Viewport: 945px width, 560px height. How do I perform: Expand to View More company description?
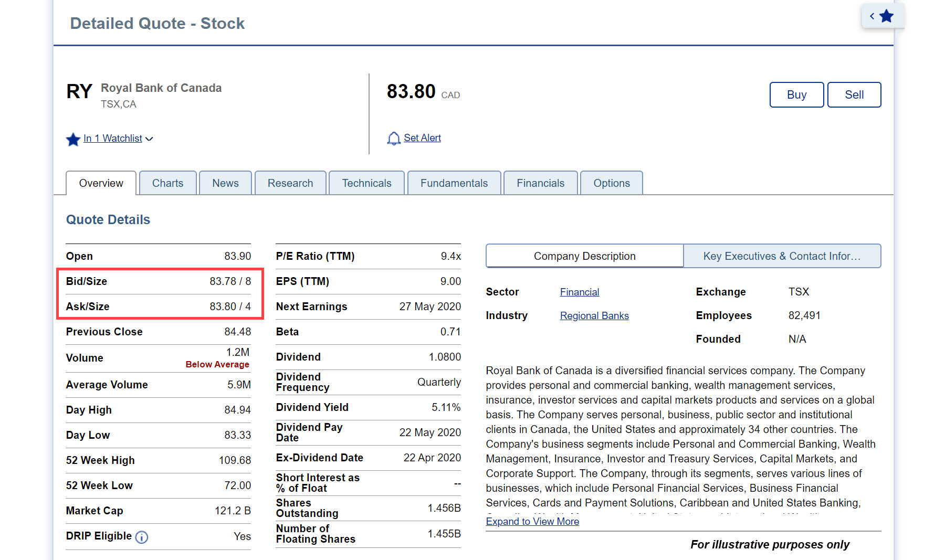point(532,521)
